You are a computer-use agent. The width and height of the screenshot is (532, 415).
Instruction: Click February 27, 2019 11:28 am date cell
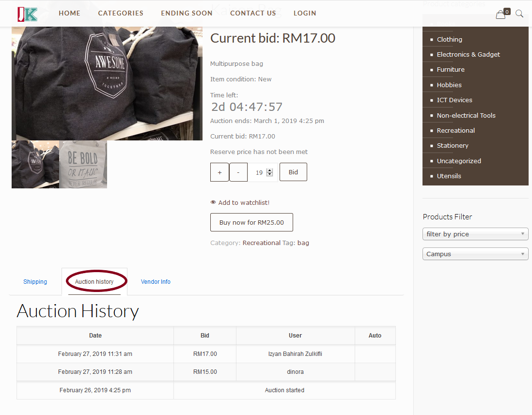95,372
